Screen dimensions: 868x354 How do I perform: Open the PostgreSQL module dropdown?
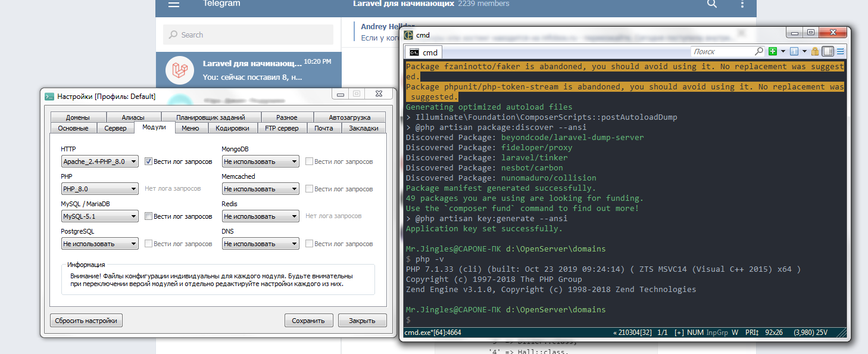coord(100,244)
